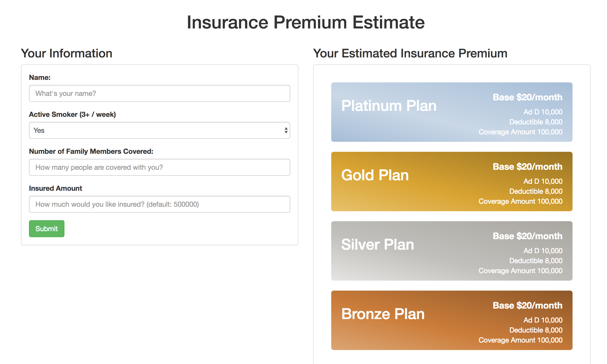607x364 pixels.
Task: Click the Your Estimated Insurance Premium heading
Action: (410, 53)
